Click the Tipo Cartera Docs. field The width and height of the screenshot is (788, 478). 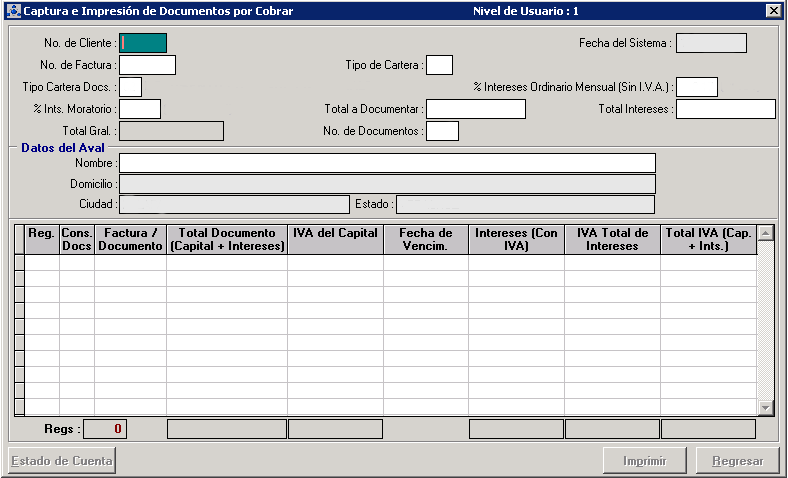130,87
